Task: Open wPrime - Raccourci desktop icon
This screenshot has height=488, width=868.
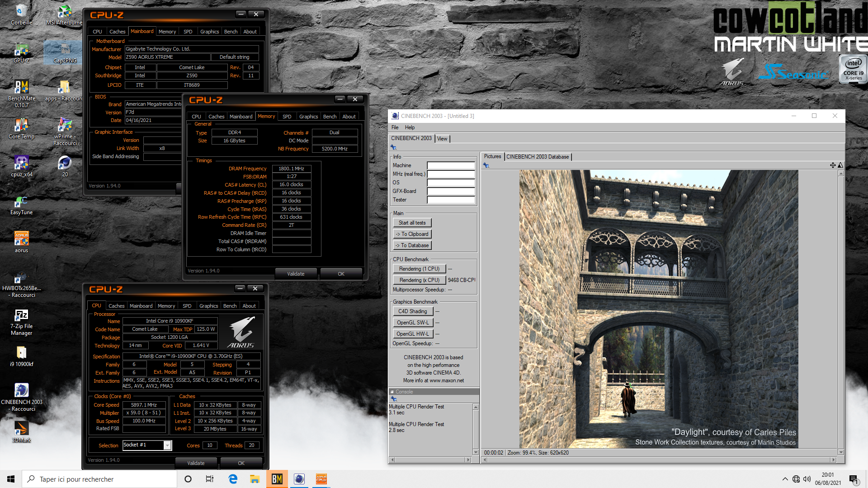Action: pyautogui.click(x=65, y=131)
